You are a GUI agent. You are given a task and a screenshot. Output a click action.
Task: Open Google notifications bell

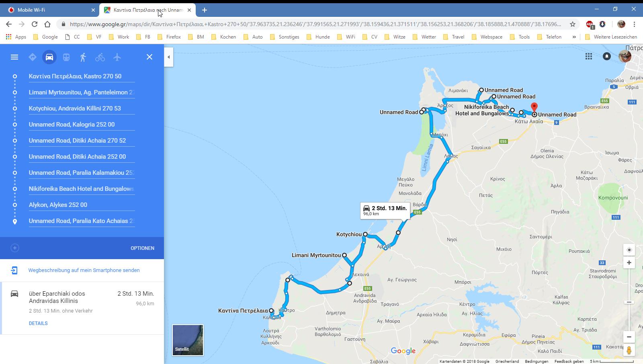[x=607, y=56]
